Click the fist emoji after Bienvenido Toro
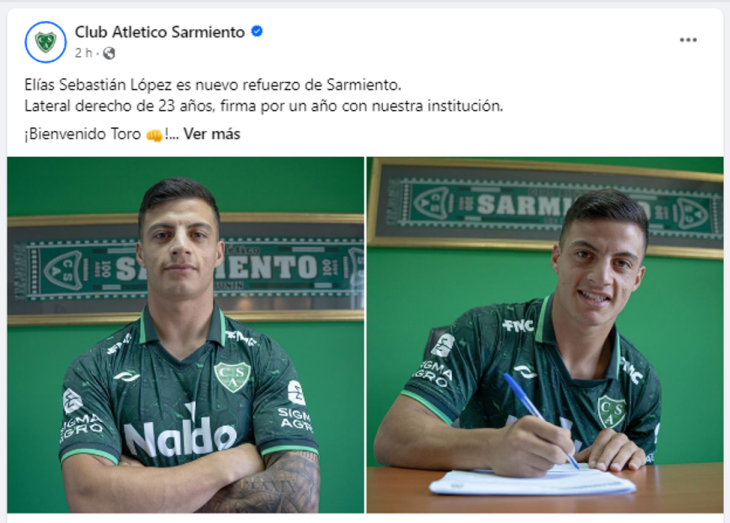 point(154,135)
